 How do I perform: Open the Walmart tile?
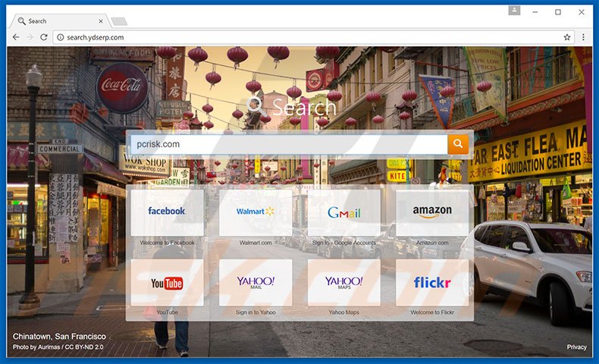(256, 212)
